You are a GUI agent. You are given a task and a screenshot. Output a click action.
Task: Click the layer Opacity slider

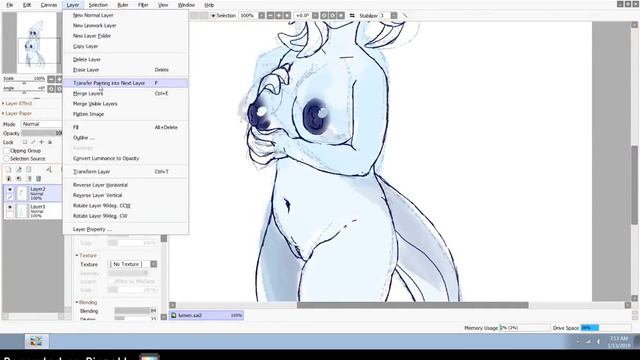(x=42, y=133)
